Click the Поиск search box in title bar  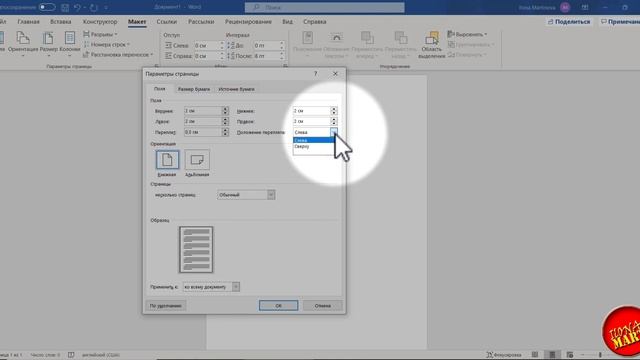(x=324, y=7)
